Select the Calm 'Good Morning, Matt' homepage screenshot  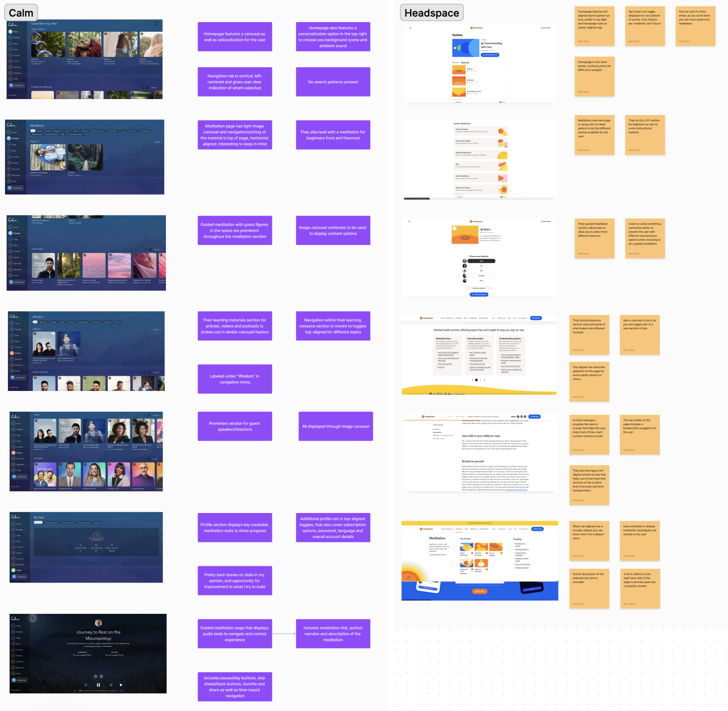pos(85,59)
